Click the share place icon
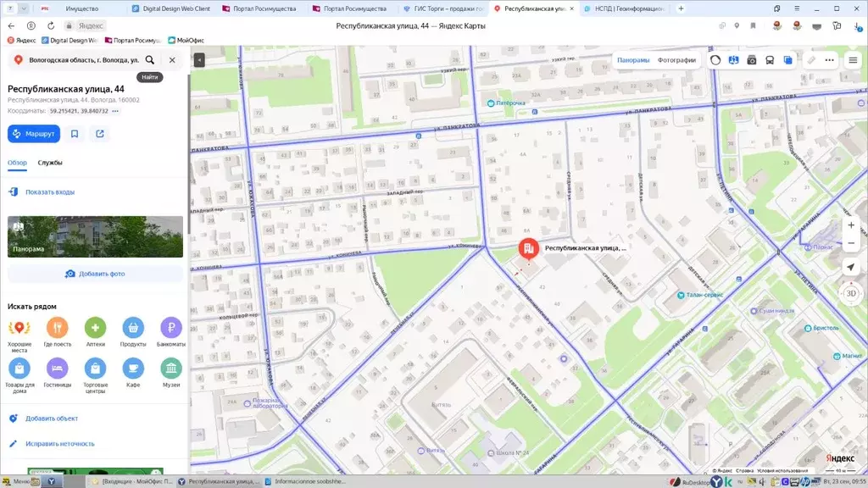The image size is (868, 488). (x=100, y=134)
